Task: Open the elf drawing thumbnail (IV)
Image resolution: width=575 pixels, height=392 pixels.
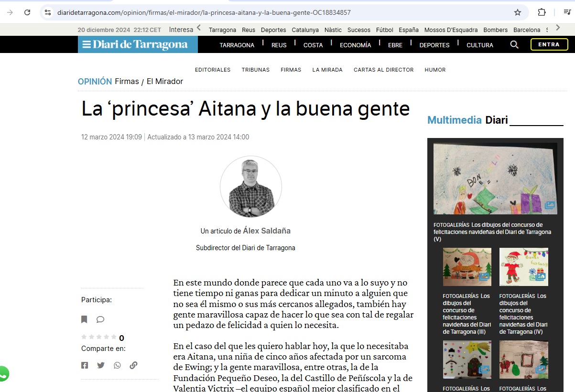Action: pyautogui.click(x=523, y=267)
